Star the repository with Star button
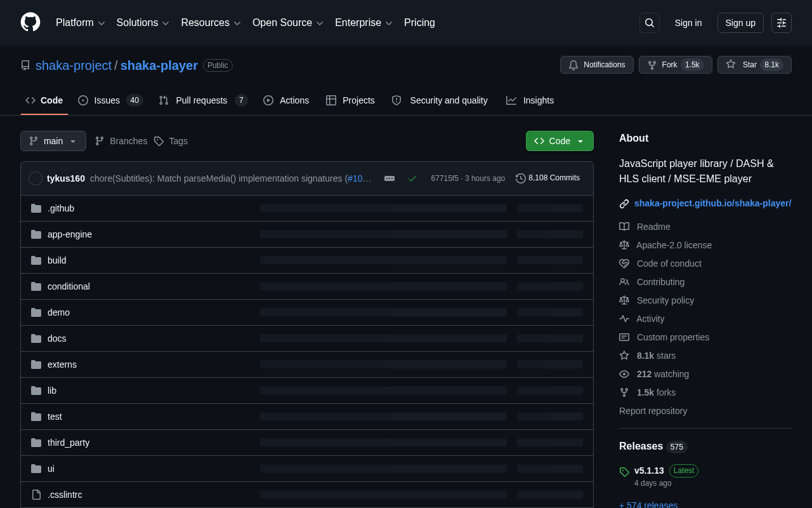Screen dimensions: 812x508 tap(754, 65)
